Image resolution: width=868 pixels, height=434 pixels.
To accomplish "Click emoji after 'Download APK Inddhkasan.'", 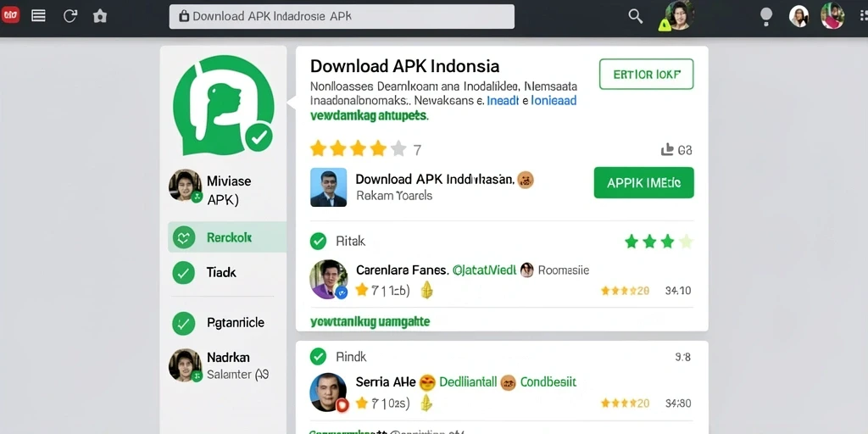I will [x=525, y=180].
